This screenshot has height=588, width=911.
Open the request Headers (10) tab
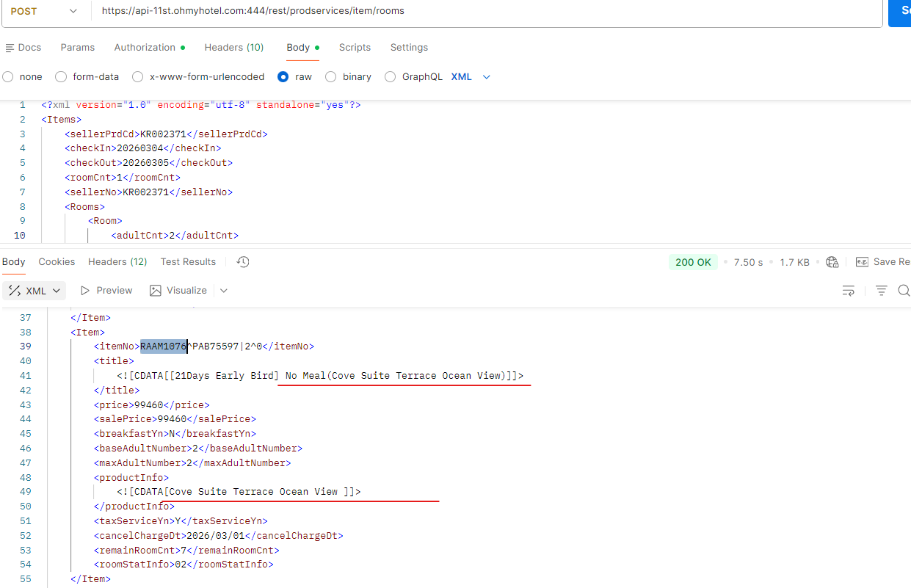click(233, 47)
